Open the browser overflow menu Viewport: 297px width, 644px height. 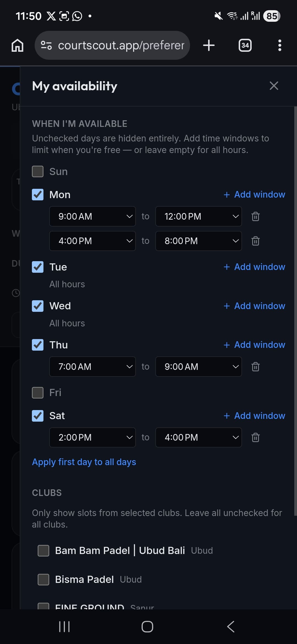pos(280,45)
